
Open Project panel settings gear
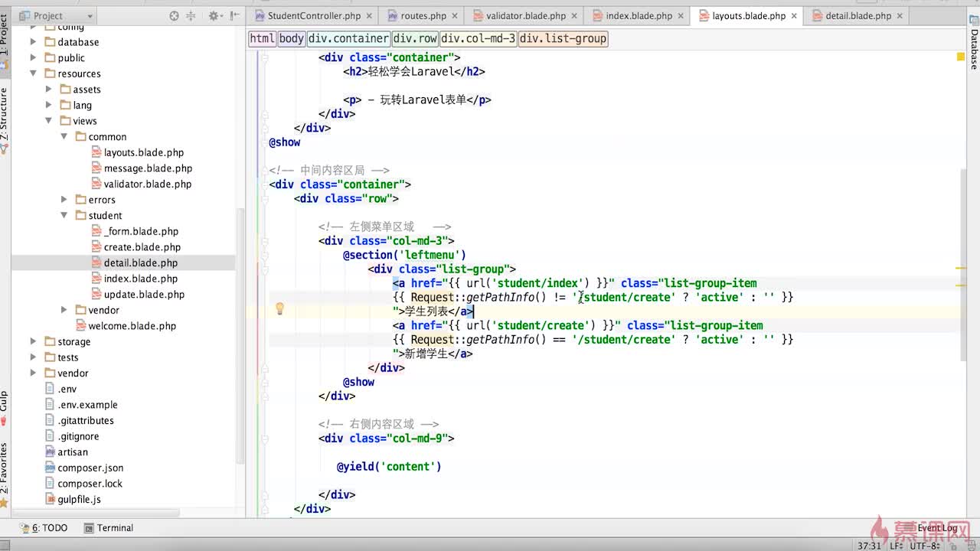214,15
